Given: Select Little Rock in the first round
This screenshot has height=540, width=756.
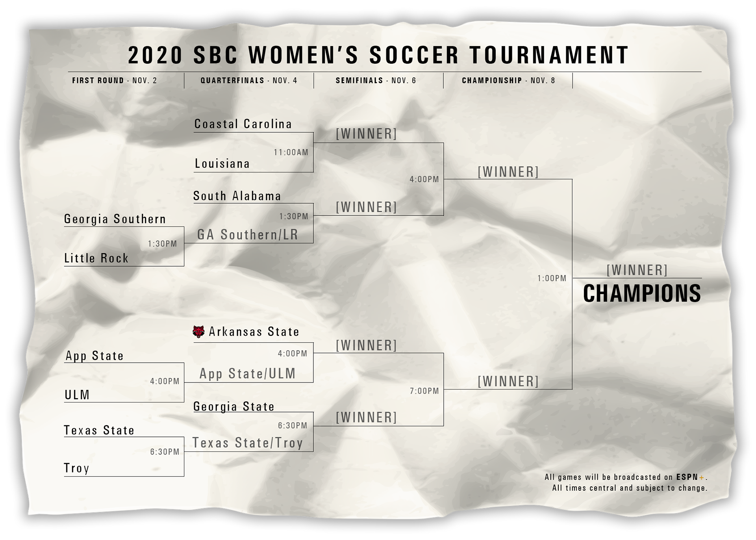Looking at the screenshot, I should tap(96, 258).
